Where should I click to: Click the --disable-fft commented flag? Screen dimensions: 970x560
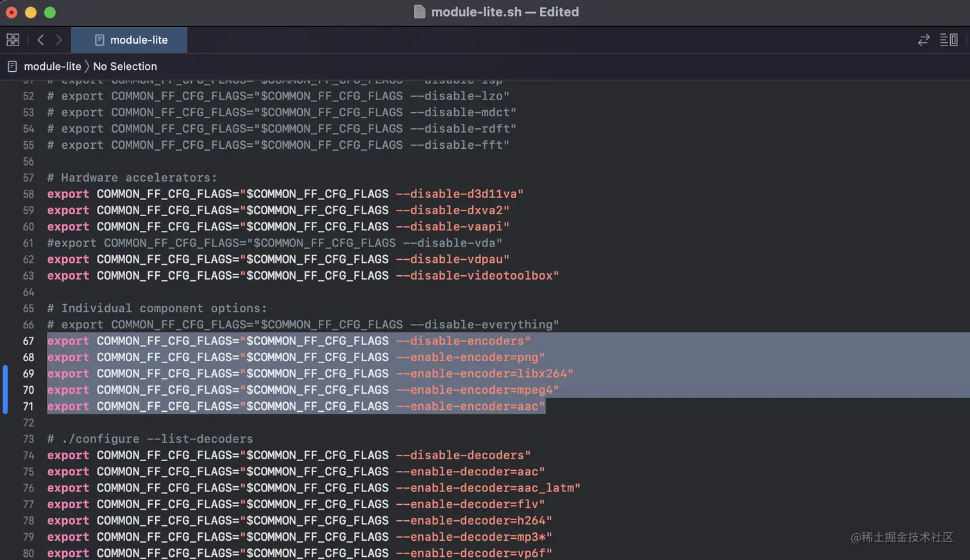point(456,145)
